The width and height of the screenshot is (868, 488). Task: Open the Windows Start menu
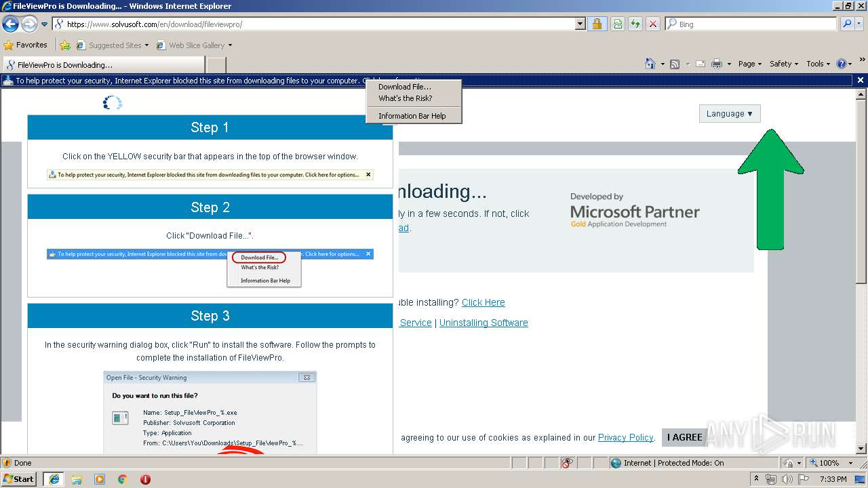(x=19, y=479)
